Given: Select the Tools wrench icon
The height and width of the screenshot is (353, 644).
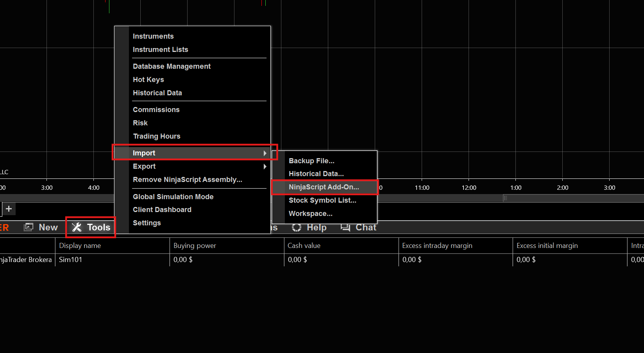Looking at the screenshot, I should (x=77, y=227).
